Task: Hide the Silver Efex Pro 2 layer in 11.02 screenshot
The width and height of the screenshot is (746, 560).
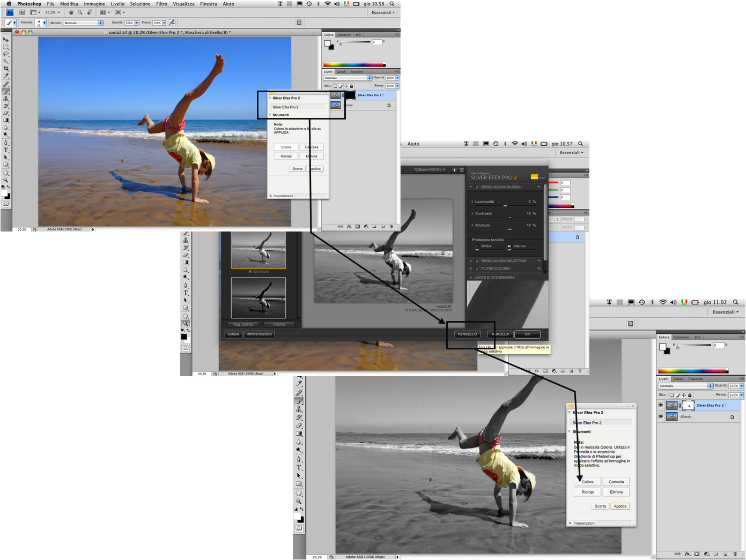Action: (661, 405)
